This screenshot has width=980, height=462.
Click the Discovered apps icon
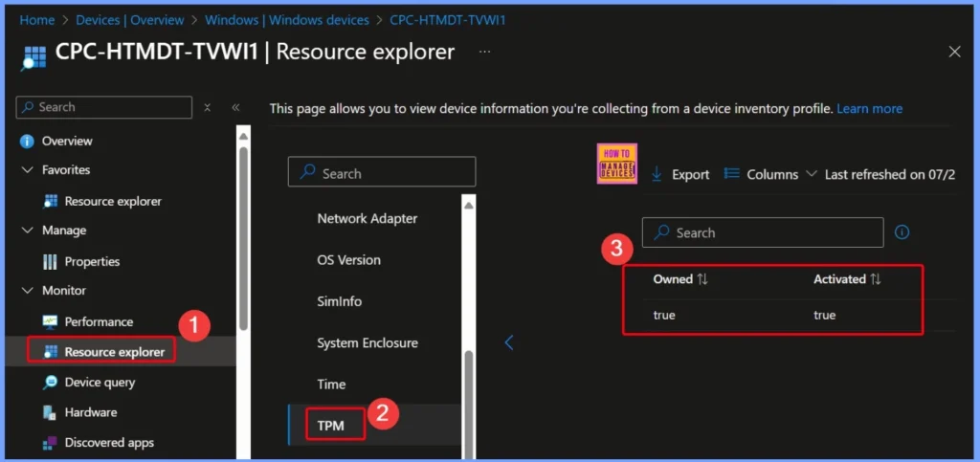(50, 443)
